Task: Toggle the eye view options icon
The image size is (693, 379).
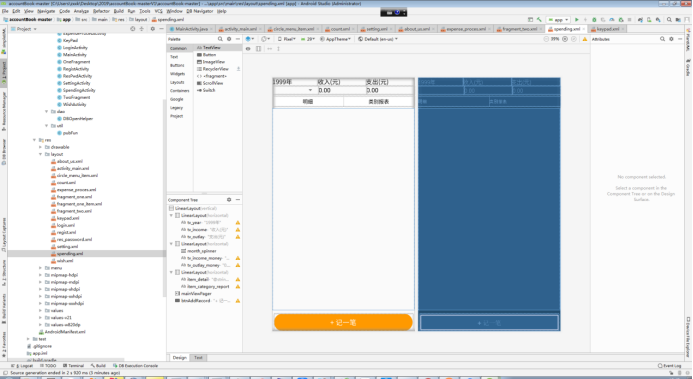Action: 248,49
